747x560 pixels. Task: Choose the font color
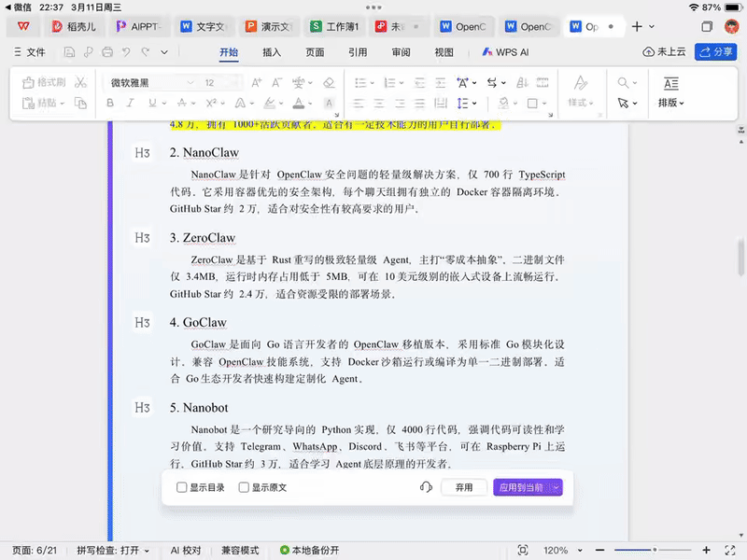[x=299, y=103]
